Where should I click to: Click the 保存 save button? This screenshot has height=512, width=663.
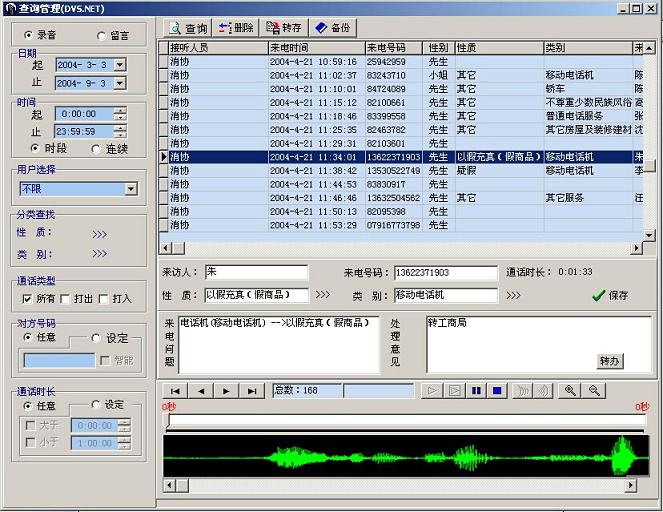pos(609,296)
